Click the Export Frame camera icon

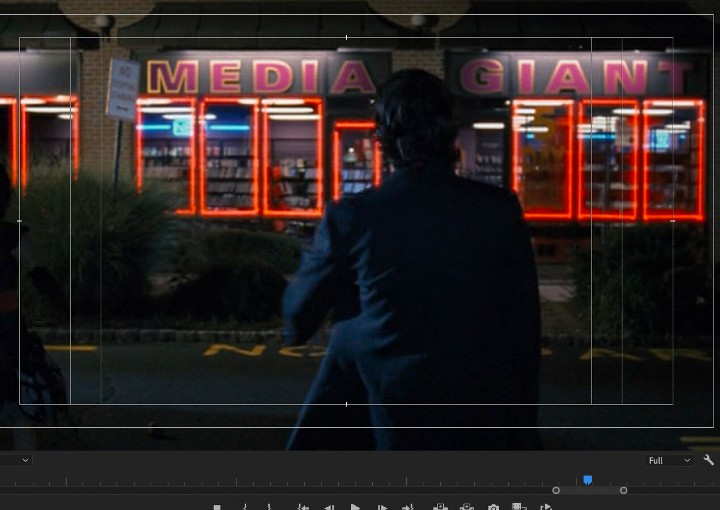[493, 507]
